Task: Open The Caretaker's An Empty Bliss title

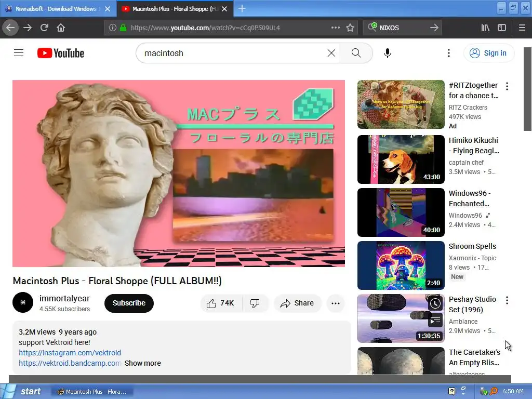Action: click(474, 357)
